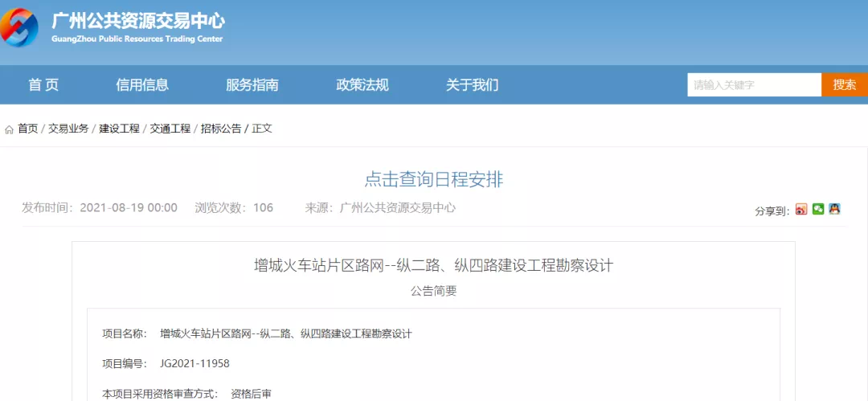868x401 pixels.
Task: Share to WeChat icon
Action: (818, 210)
